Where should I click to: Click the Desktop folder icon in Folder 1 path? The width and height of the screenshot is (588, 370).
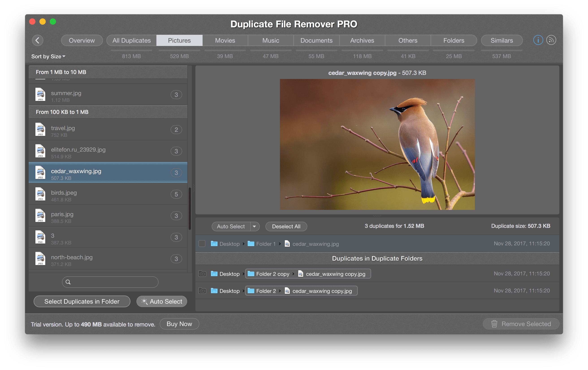pyautogui.click(x=214, y=244)
